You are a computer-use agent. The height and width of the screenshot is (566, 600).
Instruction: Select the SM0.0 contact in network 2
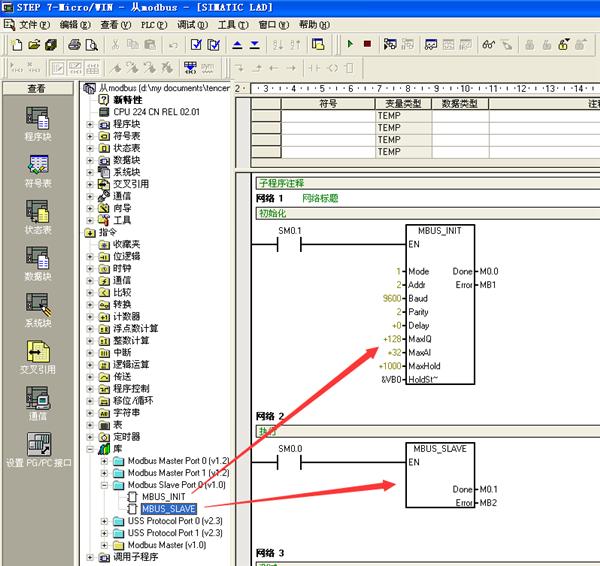289,462
